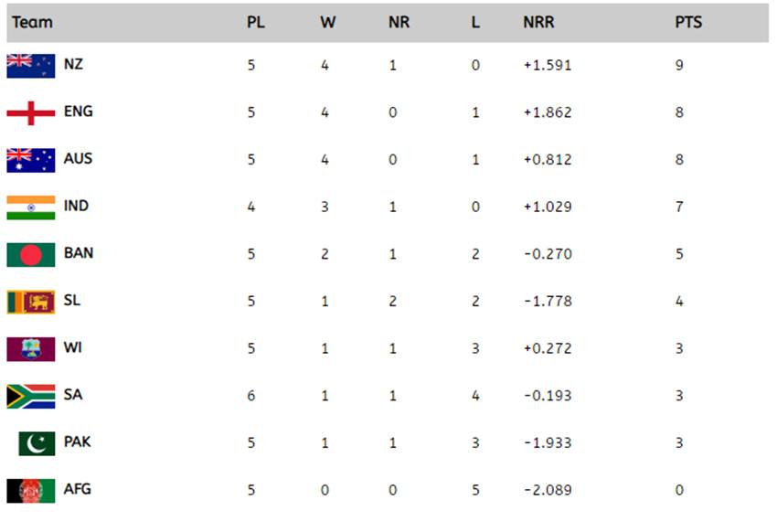Click the India flag icon
Screen dimensions: 777x532
point(30,207)
